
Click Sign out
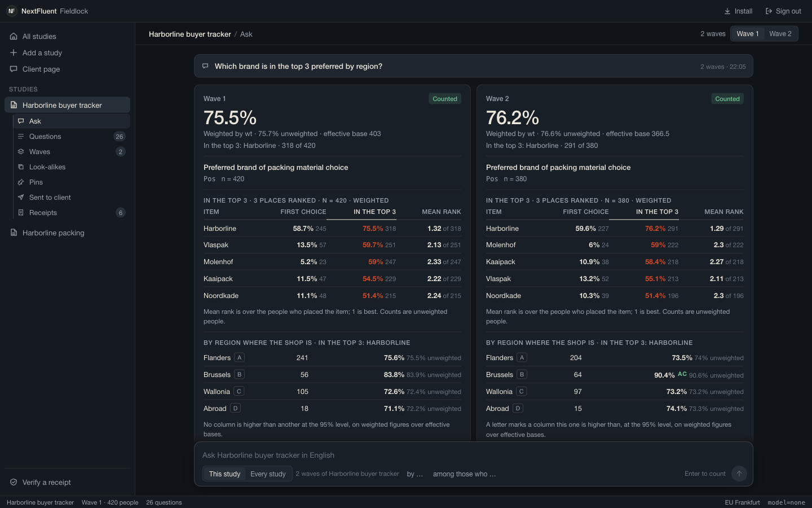783,11
